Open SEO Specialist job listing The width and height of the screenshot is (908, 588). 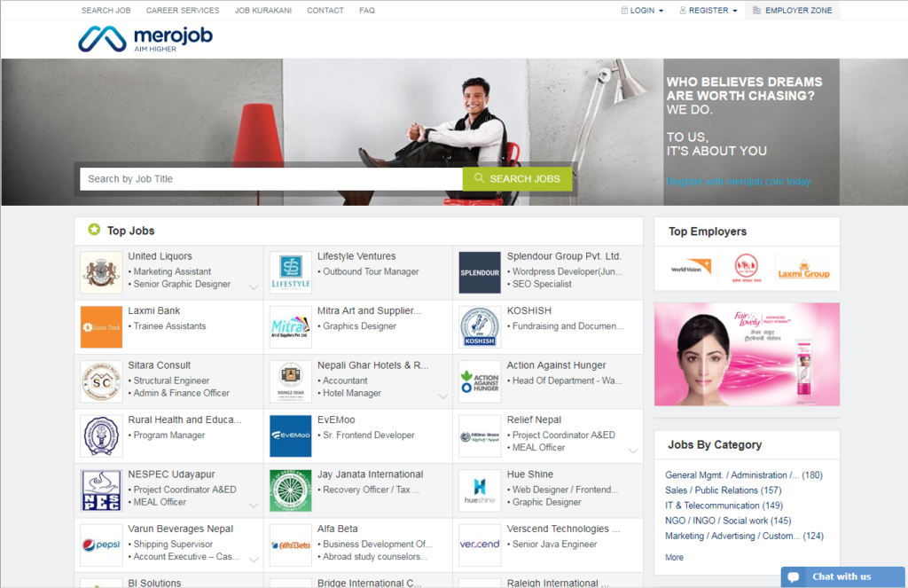pos(542,284)
